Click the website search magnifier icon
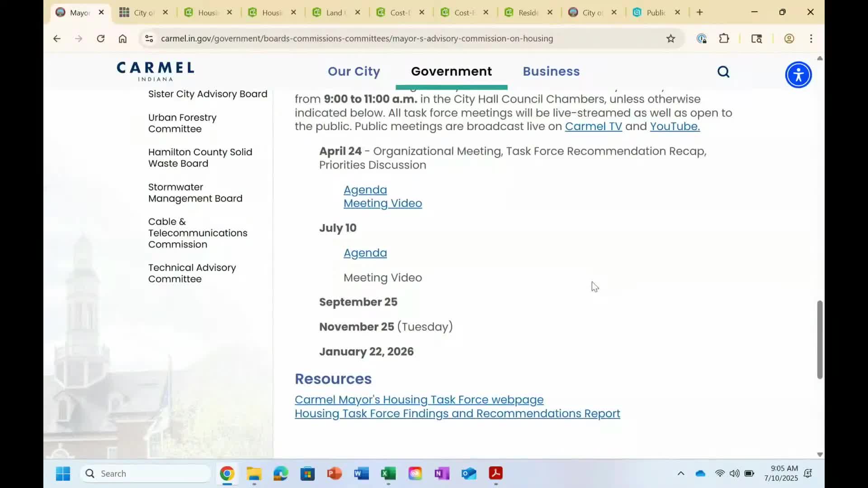 coord(723,72)
